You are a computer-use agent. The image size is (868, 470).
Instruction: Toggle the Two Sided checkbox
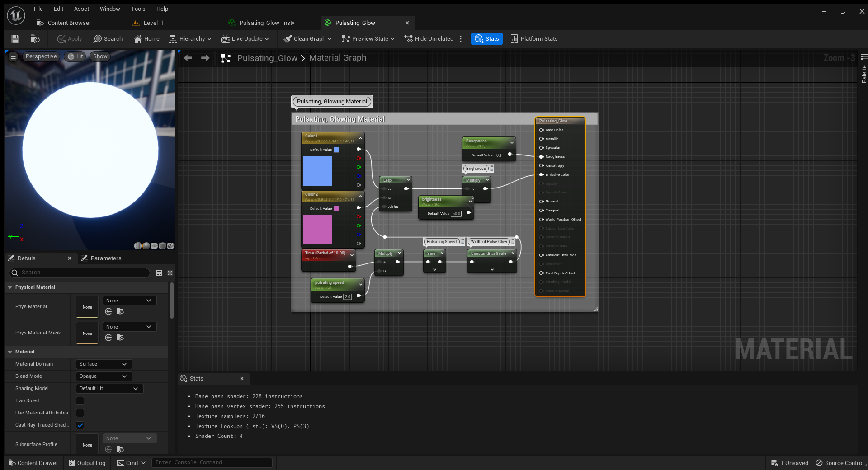point(80,401)
